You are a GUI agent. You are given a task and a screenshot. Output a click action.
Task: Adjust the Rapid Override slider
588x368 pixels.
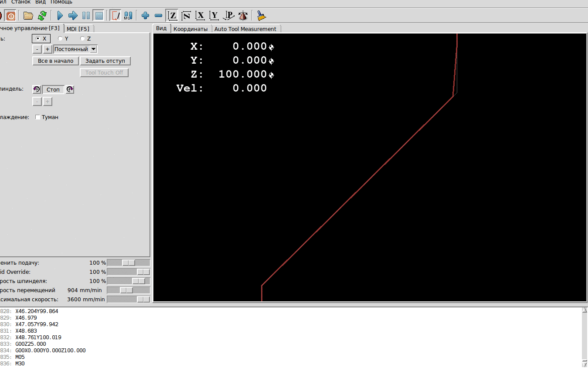click(129, 272)
